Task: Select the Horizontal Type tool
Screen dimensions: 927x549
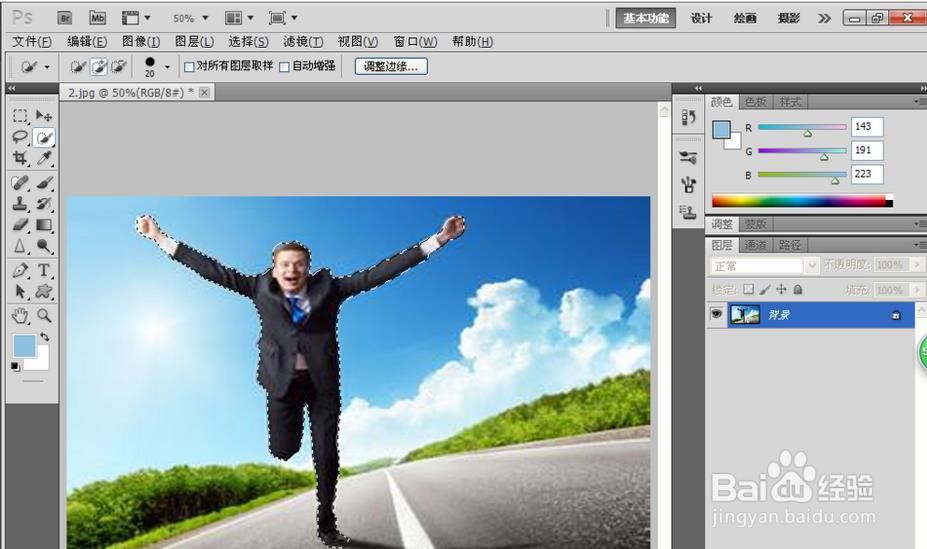Action: [x=44, y=271]
